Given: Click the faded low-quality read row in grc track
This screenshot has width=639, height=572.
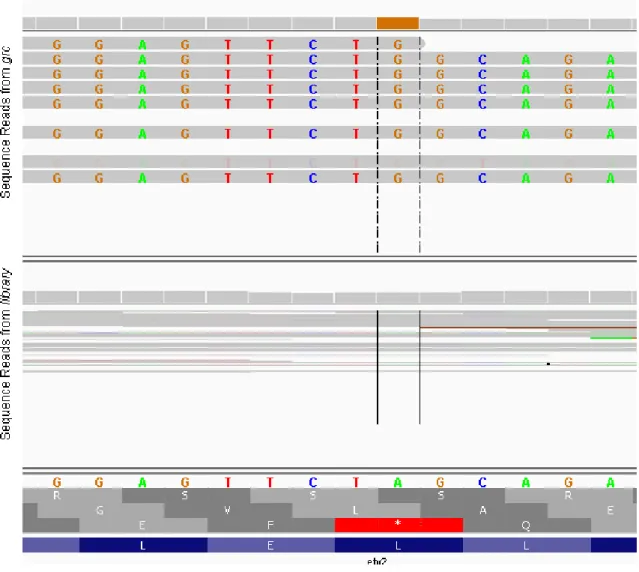Looking at the screenshot, I should tap(329, 163).
